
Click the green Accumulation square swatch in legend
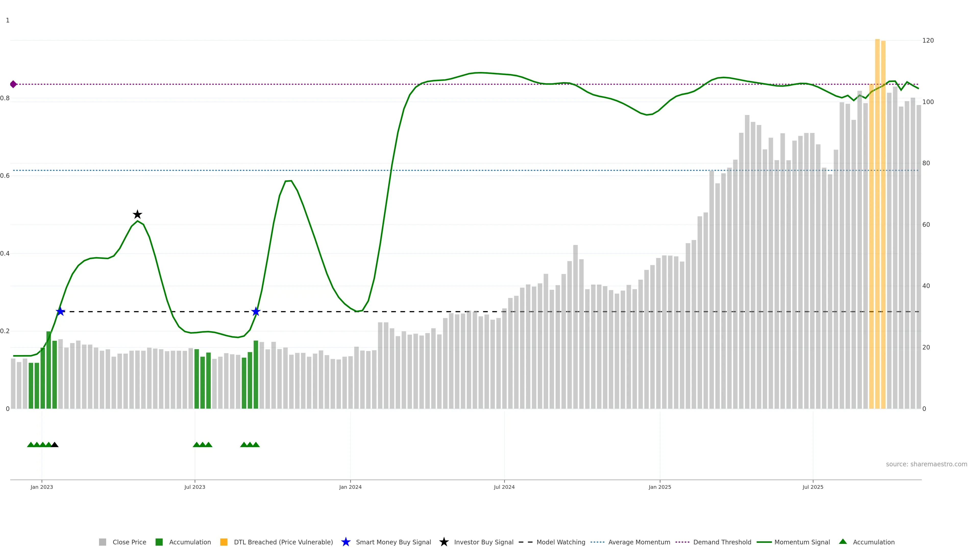click(x=159, y=542)
